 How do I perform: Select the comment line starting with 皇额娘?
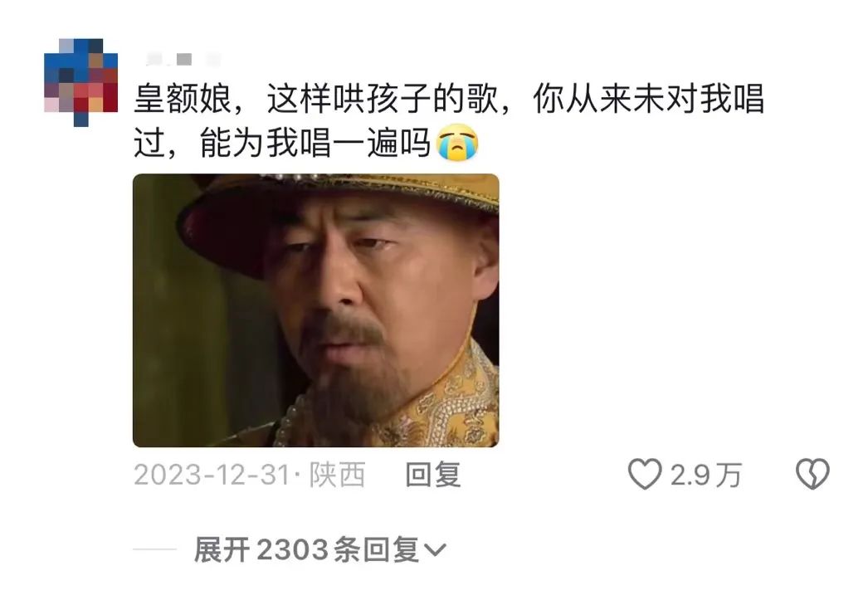click(x=449, y=99)
